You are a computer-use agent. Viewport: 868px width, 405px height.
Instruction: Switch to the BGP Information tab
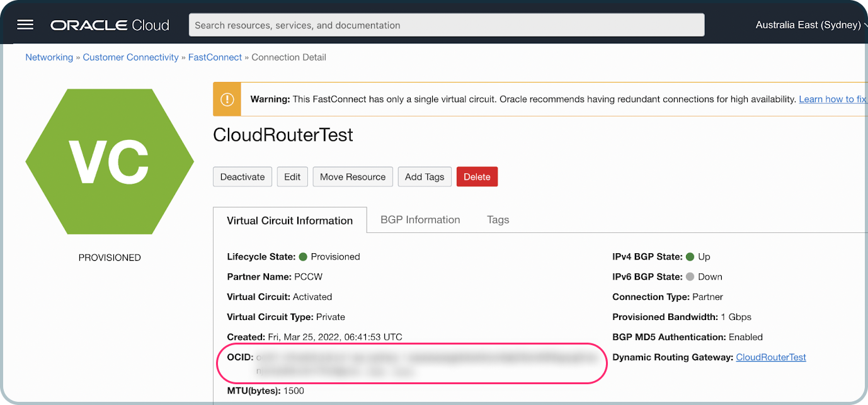pyautogui.click(x=420, y=220)
